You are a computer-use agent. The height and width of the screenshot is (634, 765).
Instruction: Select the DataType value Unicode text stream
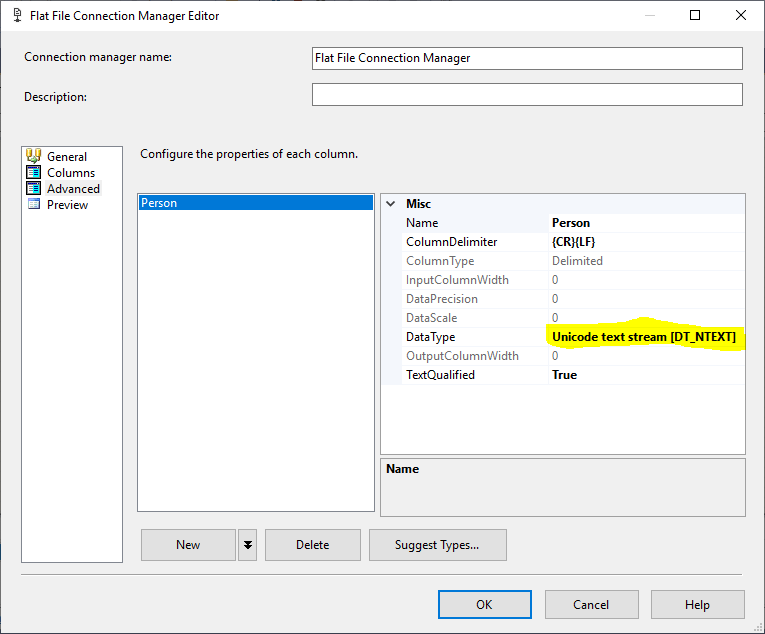pos(644,337)
